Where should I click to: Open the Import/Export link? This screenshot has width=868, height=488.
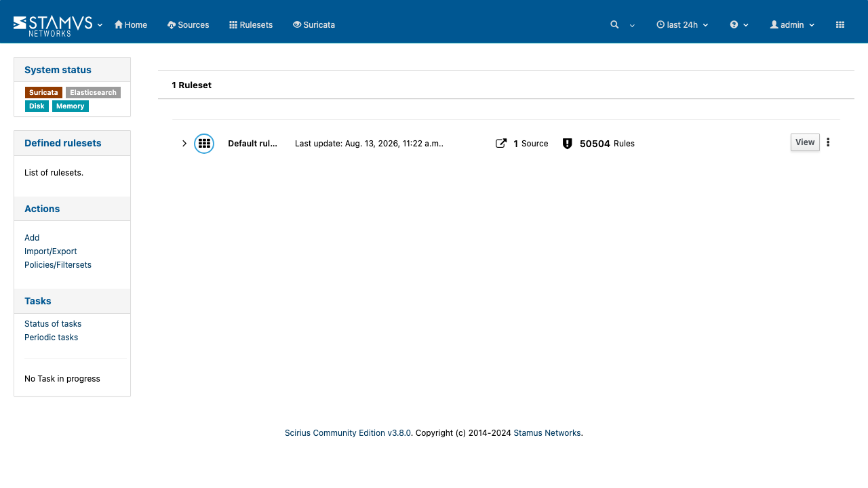pos(51,251)
